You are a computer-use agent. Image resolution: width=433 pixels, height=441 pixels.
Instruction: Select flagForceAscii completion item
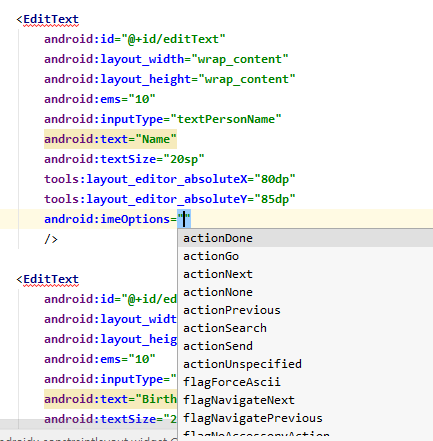tap(305, 382)
